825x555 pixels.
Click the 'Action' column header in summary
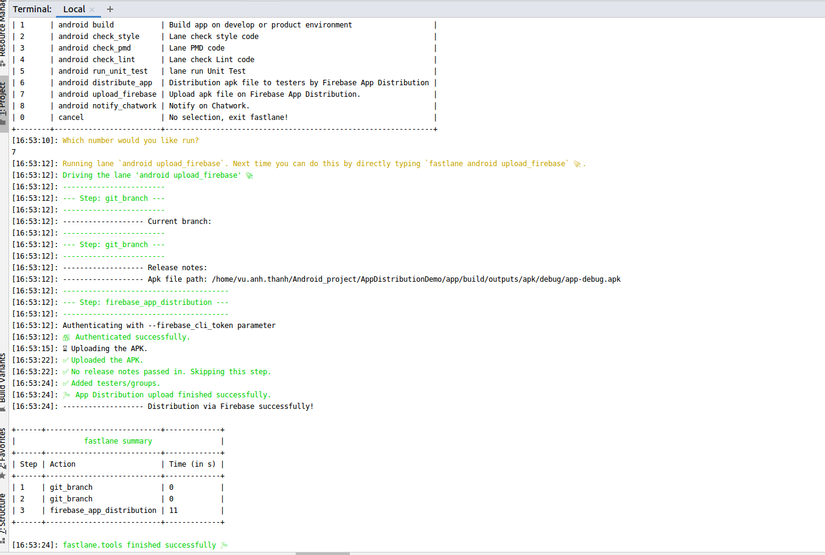[x=62, y=465]
